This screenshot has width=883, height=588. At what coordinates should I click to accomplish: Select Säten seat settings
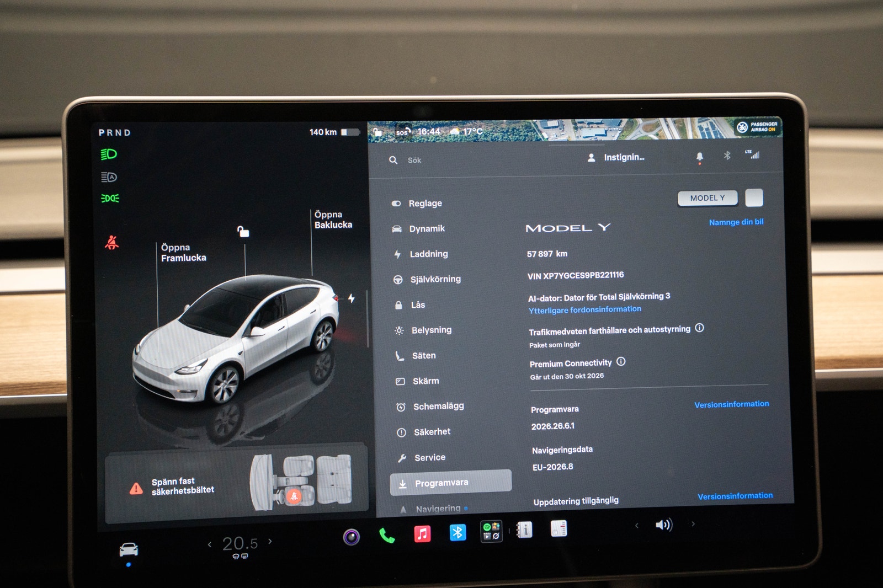tap(416, 356)
